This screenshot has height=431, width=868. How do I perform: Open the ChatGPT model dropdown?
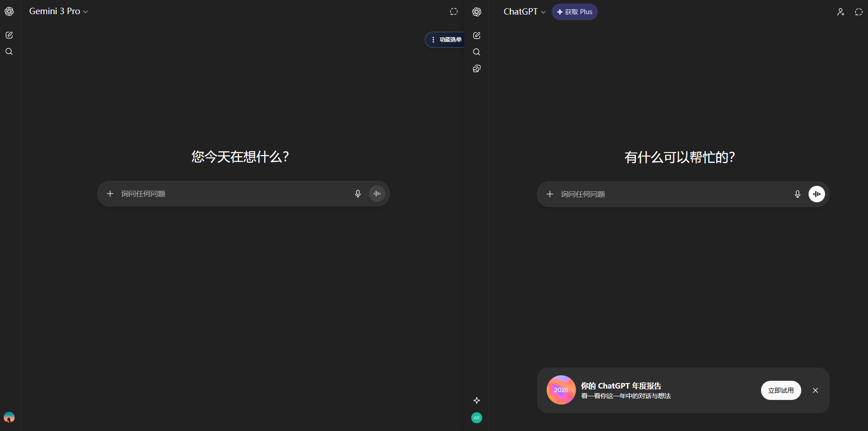[524, 11]
